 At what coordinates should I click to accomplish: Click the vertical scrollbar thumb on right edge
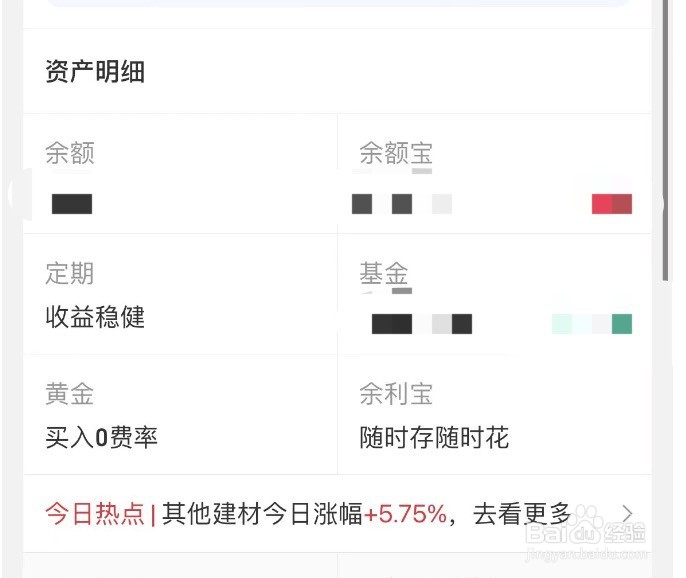click(665, 140)
